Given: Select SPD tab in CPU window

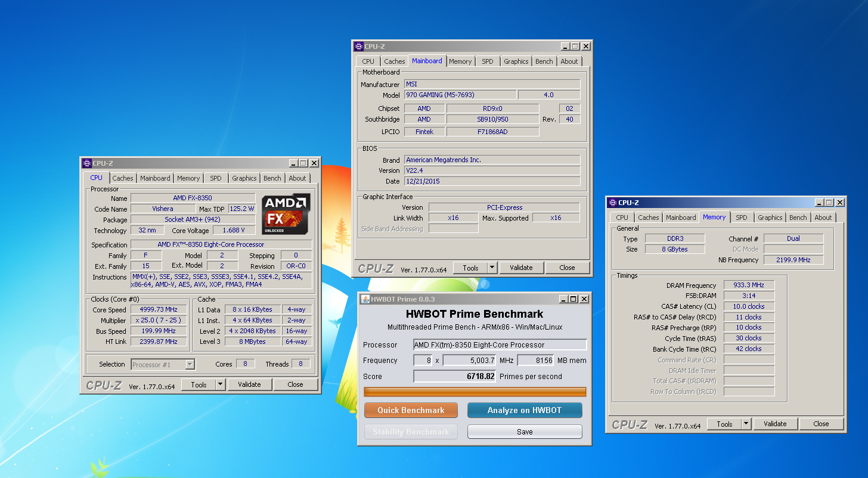Looking at the screenshot, I should pos(216,178).
